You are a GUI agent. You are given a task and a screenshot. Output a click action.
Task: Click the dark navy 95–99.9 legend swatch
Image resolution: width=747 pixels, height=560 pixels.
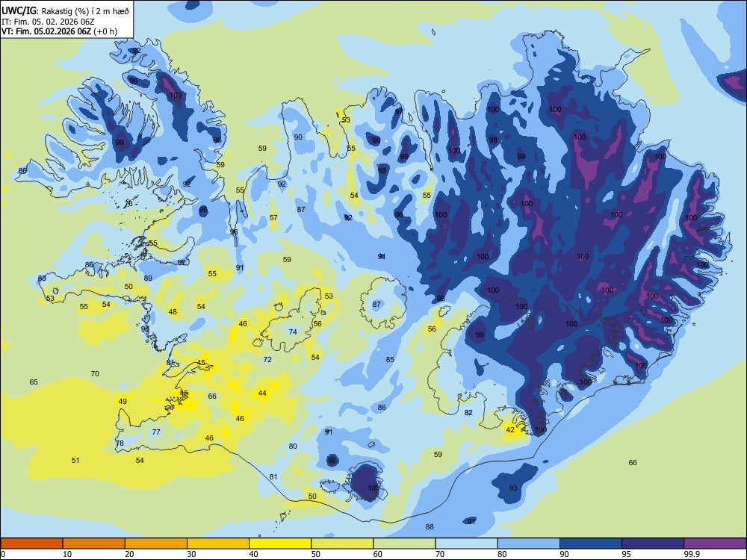[x=653, y=544]
